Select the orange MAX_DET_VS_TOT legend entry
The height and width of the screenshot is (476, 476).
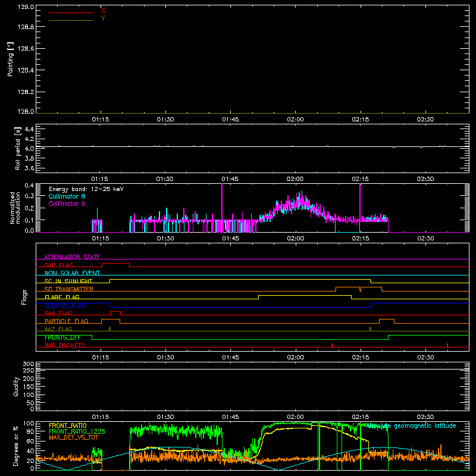73,437
